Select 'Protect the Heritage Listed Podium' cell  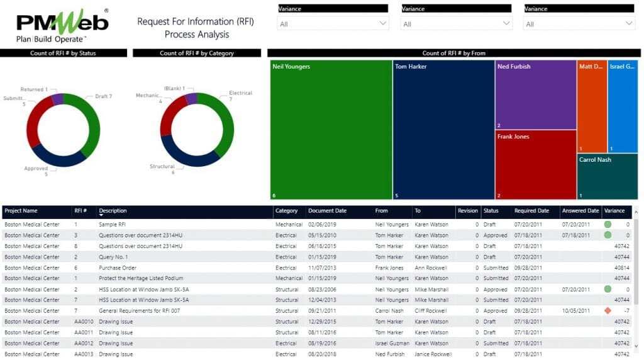[141, 278]
